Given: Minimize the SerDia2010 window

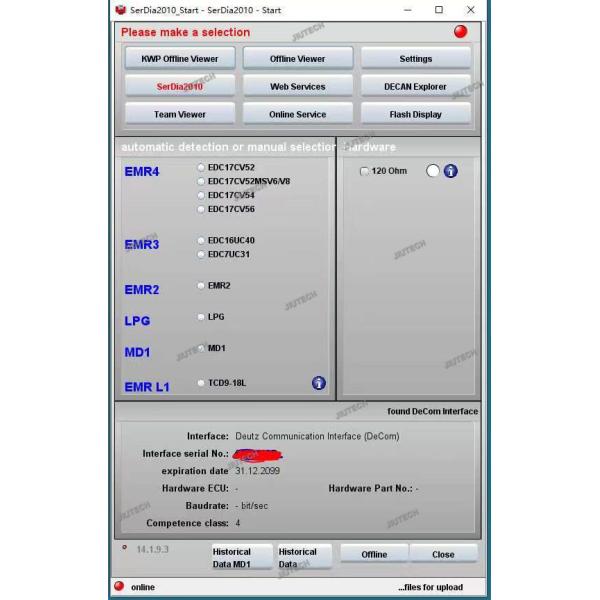Looking at the screenshot, I should [x=408, y=10].
